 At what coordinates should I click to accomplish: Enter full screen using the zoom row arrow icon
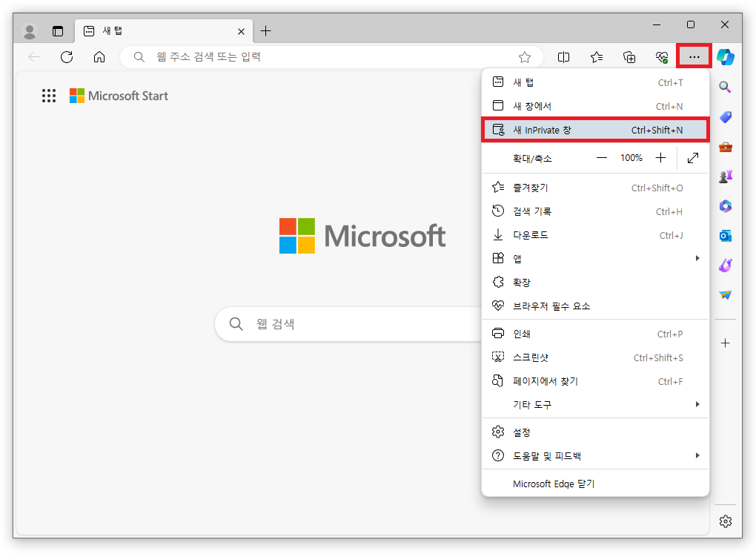(693, 158)
